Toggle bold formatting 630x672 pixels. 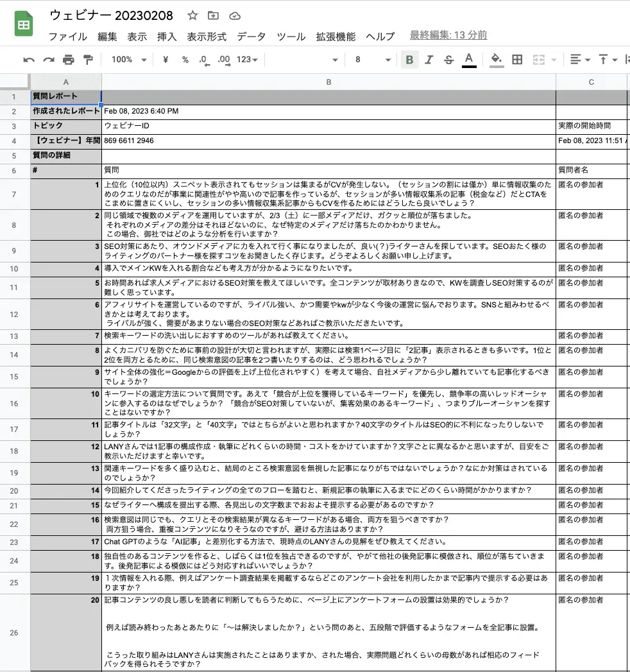coord(409,60)
